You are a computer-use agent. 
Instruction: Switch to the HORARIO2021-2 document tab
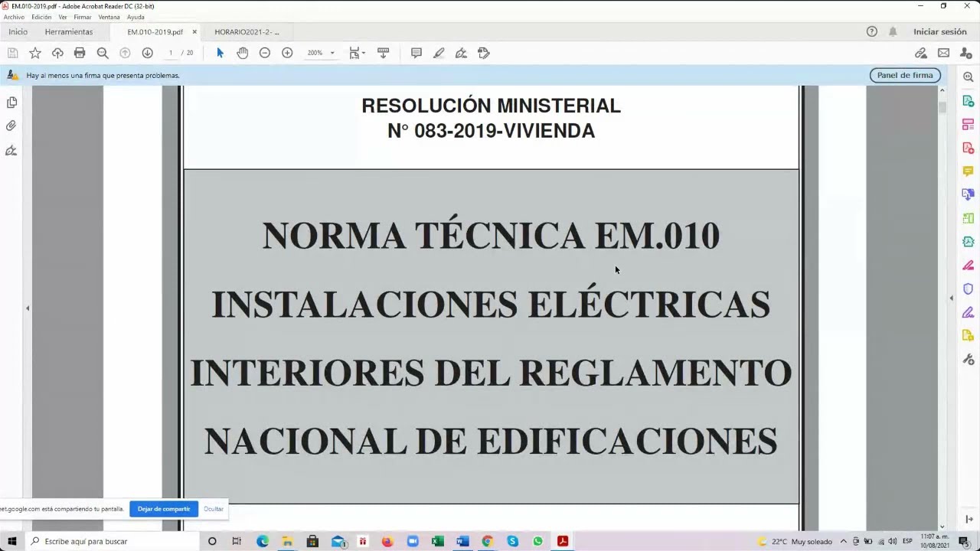tap(247, 32)
